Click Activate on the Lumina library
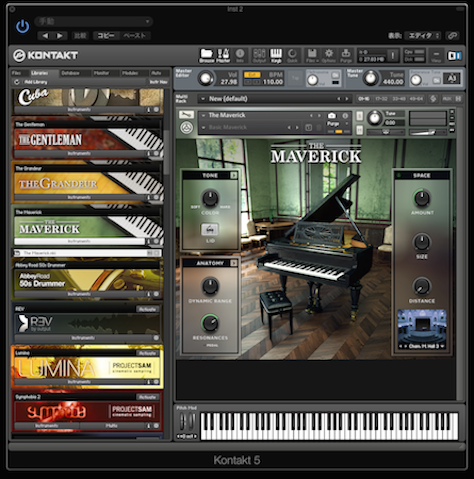The width and height of the screenshot is (474, 479). [147, 353]
